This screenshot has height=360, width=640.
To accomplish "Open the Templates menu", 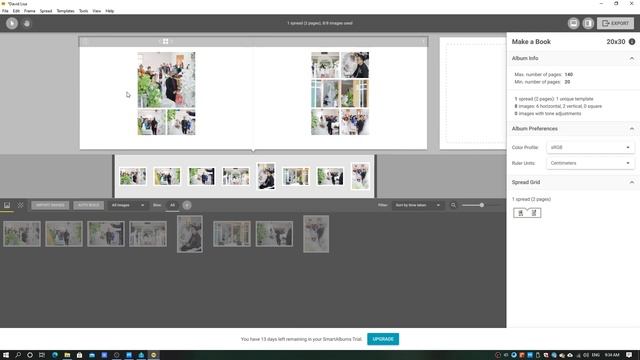I will pyautogui.click(x=65, y=11).
